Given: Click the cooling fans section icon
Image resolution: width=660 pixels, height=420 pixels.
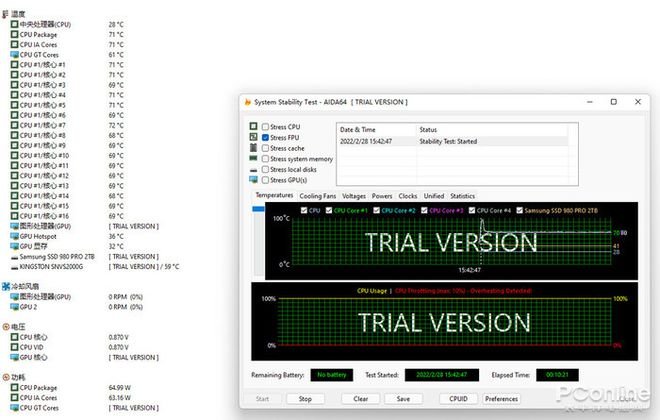Looking at the screenshot, I should pos(5,286).
